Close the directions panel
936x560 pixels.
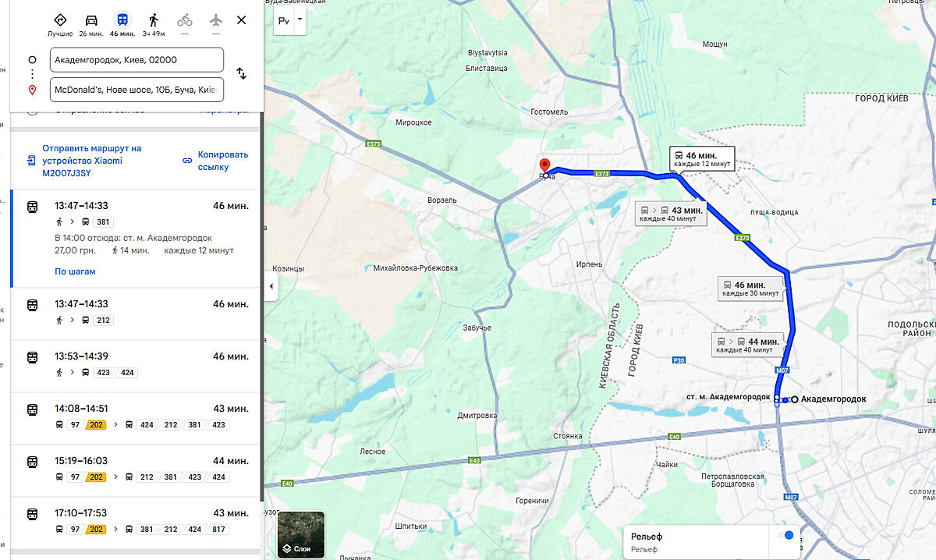click(242, 20)
